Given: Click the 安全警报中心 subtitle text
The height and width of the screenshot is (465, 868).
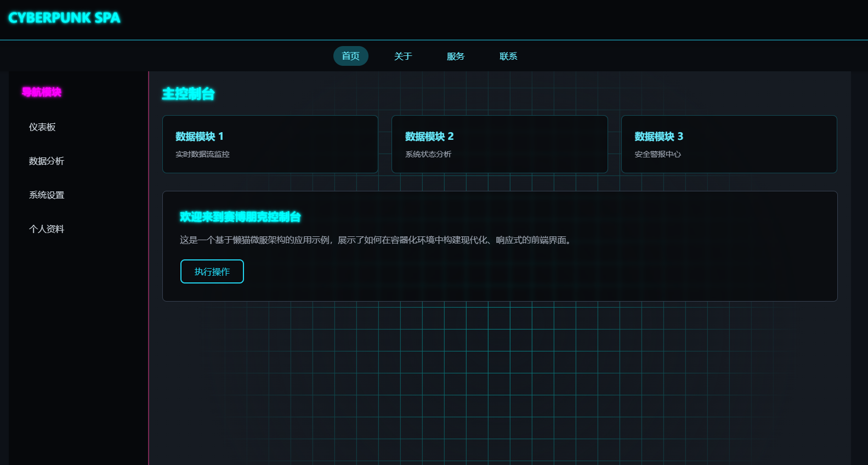Looking at the screenshot, I should (x=657, y=154).
